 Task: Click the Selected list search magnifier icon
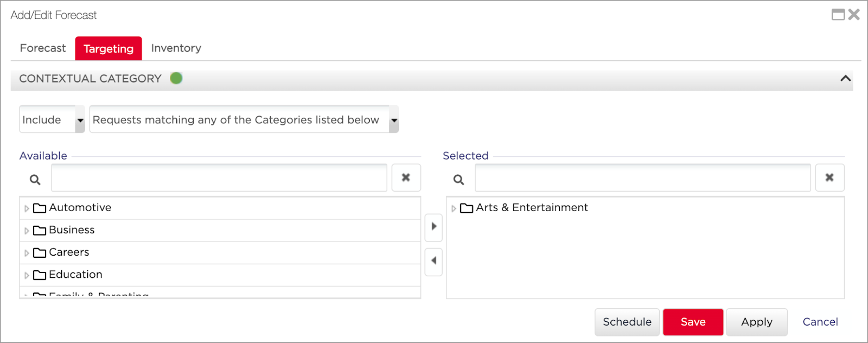[x=459, y=180]
